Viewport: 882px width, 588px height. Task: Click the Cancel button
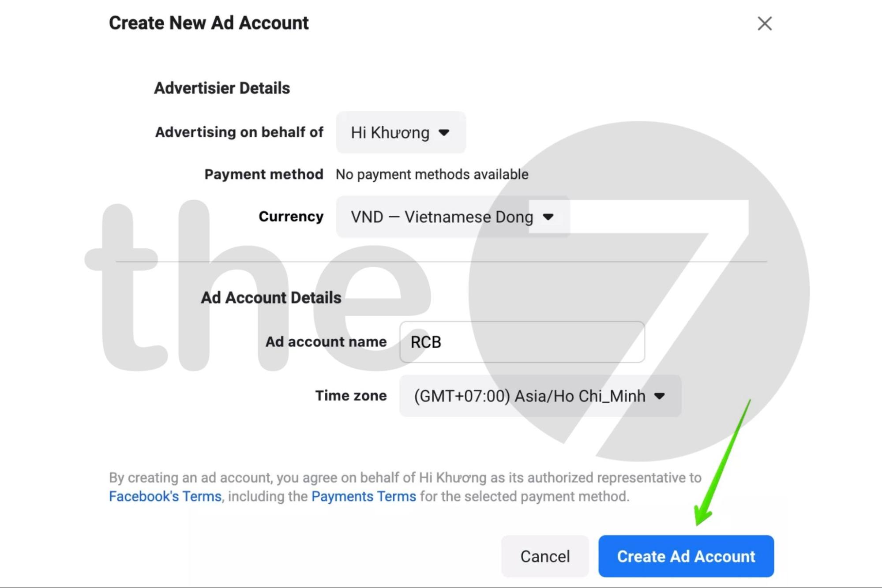pyautogui.click(x=545, y=556)
